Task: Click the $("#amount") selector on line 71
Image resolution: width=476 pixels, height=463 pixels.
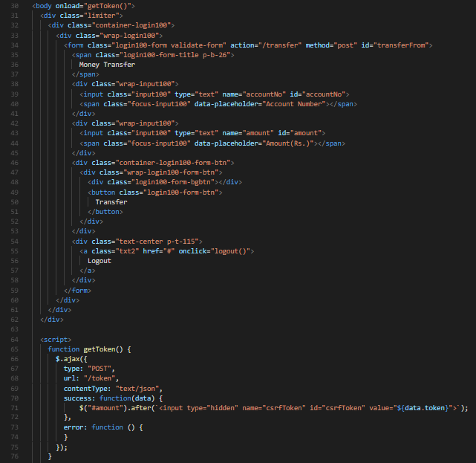Action: [x=103, y=408]
